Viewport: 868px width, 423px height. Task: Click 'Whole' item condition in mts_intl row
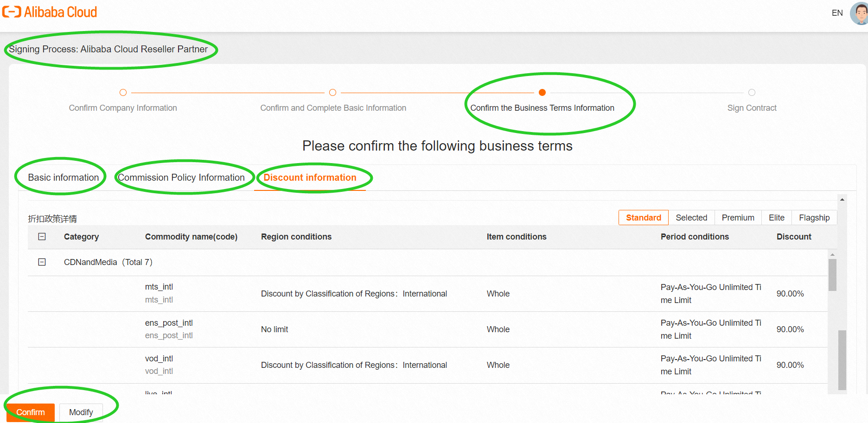[498, 294]
